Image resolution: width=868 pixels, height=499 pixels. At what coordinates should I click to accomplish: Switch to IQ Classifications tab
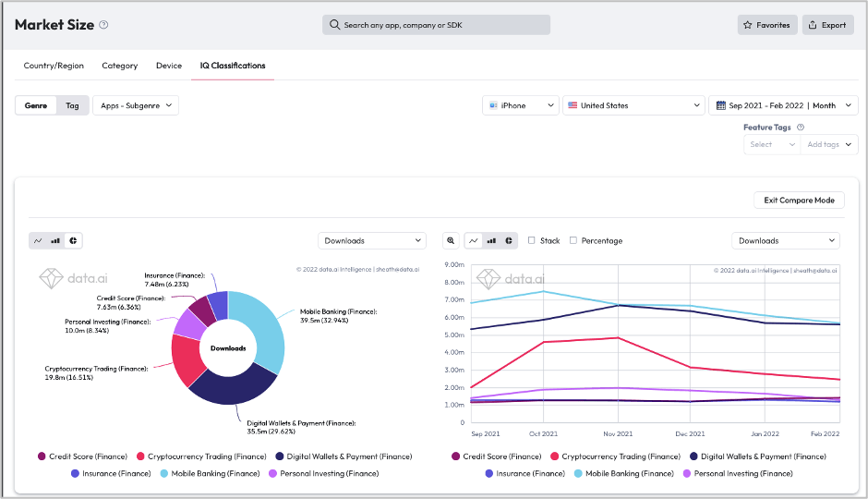pos(233,66)
